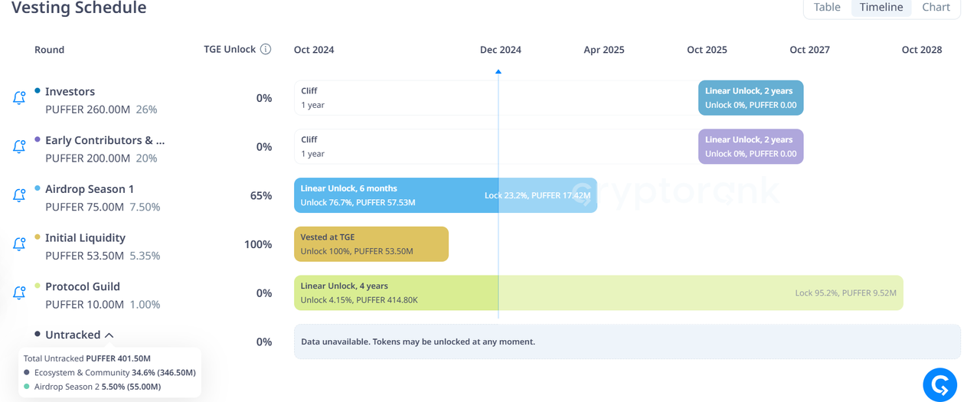Click the bell icon beside Initial Liquidity
The image size is (980, 402).
(x=19, y=244)
